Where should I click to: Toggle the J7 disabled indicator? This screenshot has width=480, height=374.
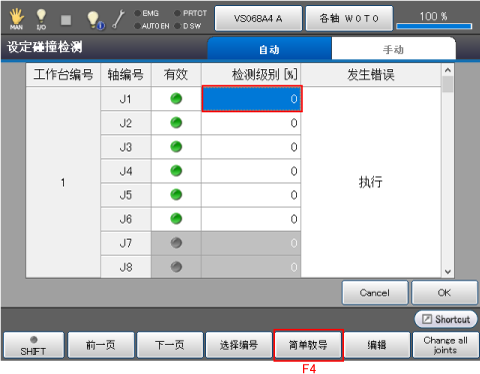(x=176, y=243)
